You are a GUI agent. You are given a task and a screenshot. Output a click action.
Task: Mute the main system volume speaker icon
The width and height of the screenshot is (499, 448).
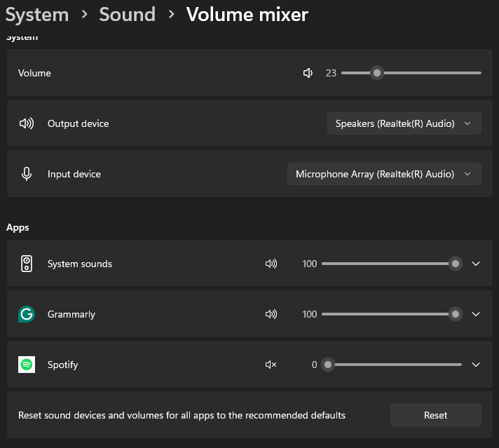pyautogui.click(x=308, y=73)
